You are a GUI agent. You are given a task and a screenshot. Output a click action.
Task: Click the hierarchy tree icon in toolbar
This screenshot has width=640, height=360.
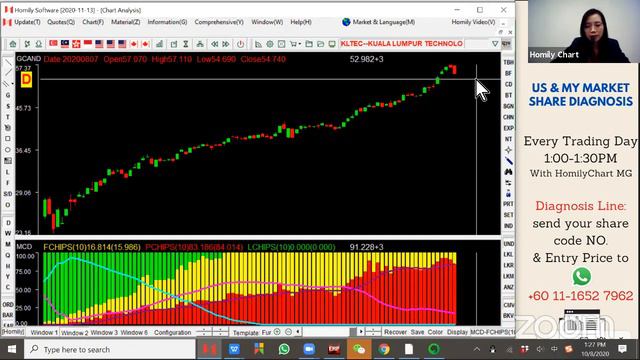(x=200, y=44)
